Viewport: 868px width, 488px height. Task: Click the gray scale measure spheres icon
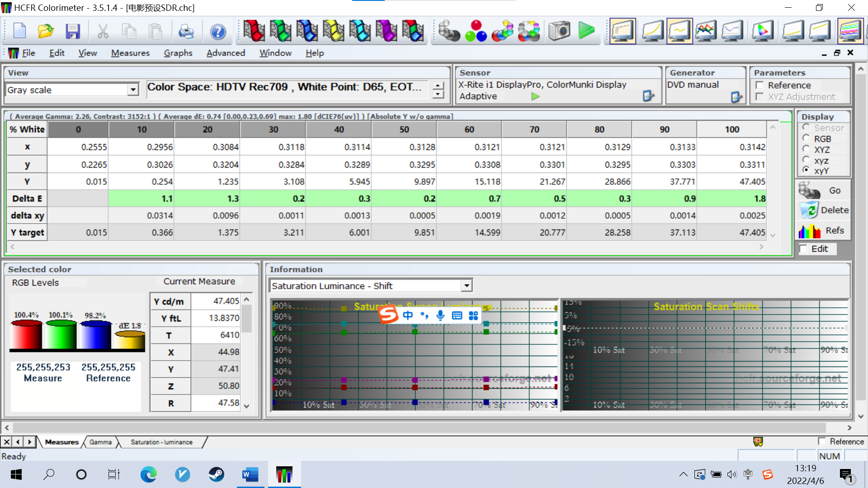449,31
